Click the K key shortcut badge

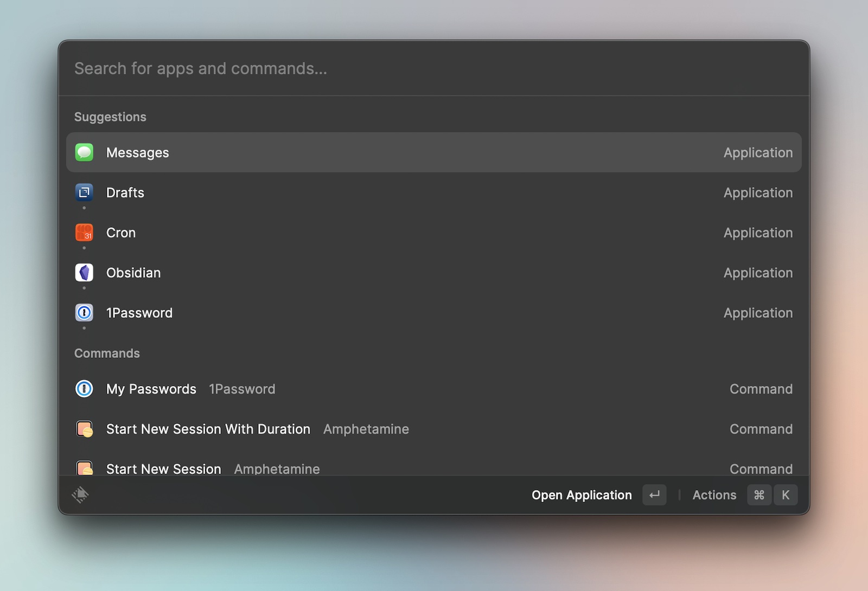click(786, 495)
